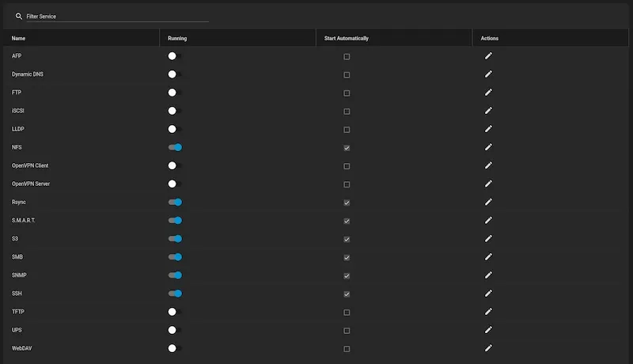Enable auto-start checkbox for TFTP
The width and height of the screenshot is (633, 364).
tap(347, 313)
